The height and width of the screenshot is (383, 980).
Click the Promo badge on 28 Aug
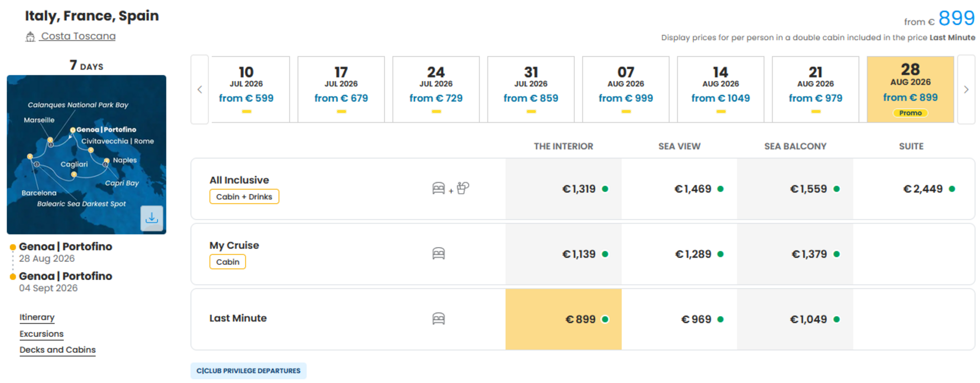pos(911,113)
